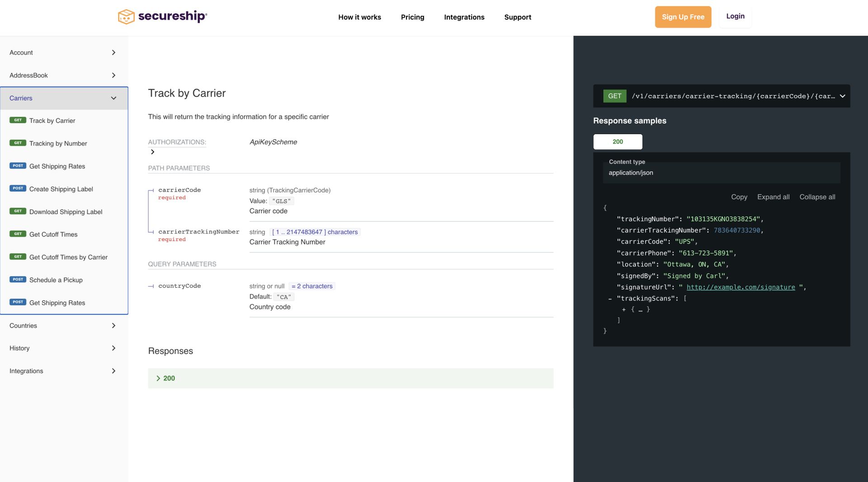
Task: Open the endpoint URL dropdown arrow
Action: (x=842, y=96)
